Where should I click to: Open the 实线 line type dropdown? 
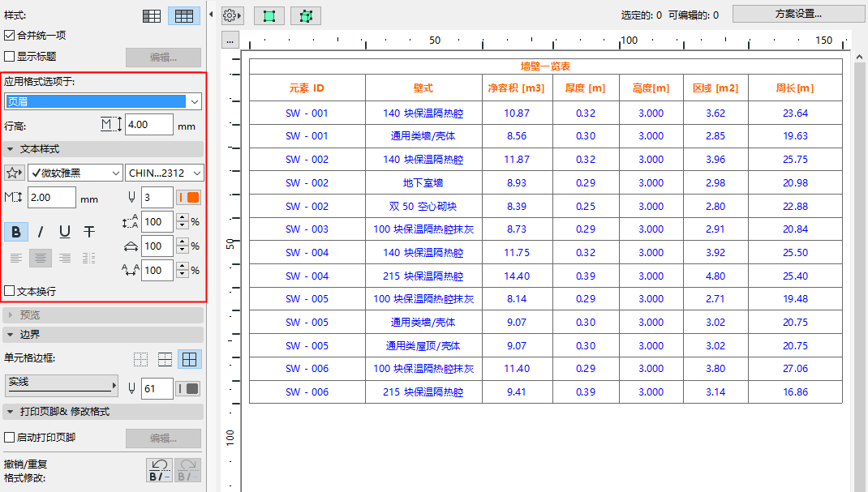click(x=62, y=385)
